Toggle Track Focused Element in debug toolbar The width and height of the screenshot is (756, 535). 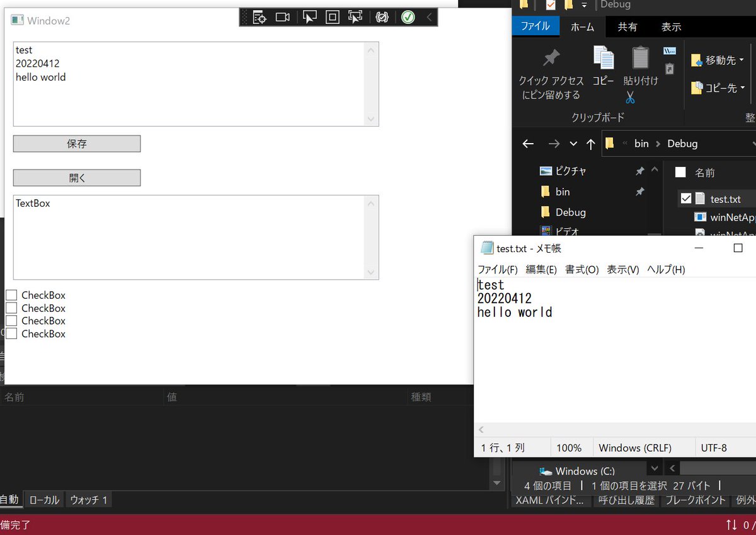(356, 17)
